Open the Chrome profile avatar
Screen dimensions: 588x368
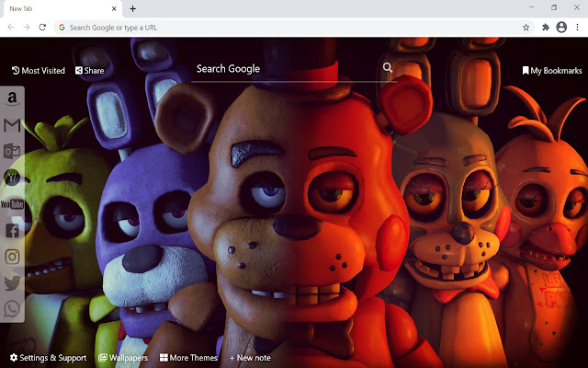[x=561, y=27]
